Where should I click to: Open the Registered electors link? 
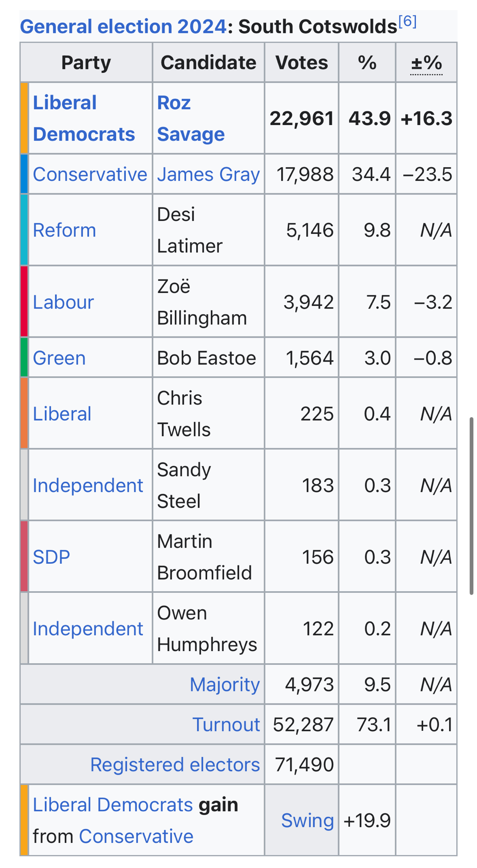(174, 765)
